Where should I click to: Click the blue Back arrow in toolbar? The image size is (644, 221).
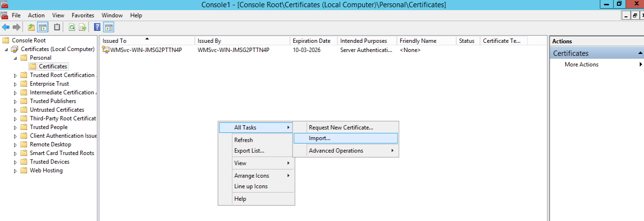point(6,27)
